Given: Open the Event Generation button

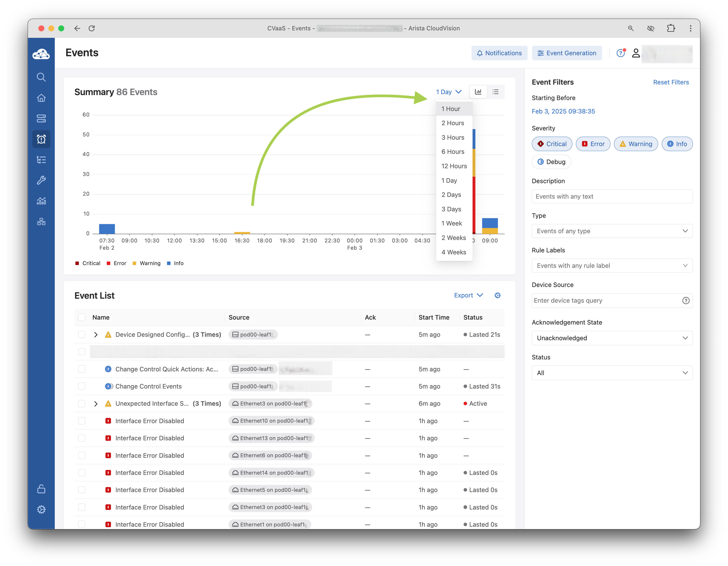Looking at the screenshot, I should click(x=567, y=53).
